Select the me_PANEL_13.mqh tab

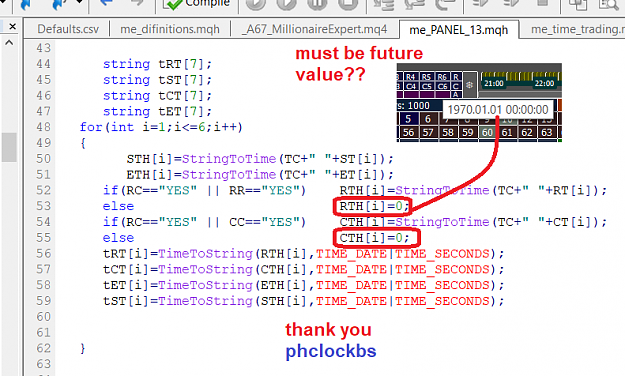click(459, 30)
